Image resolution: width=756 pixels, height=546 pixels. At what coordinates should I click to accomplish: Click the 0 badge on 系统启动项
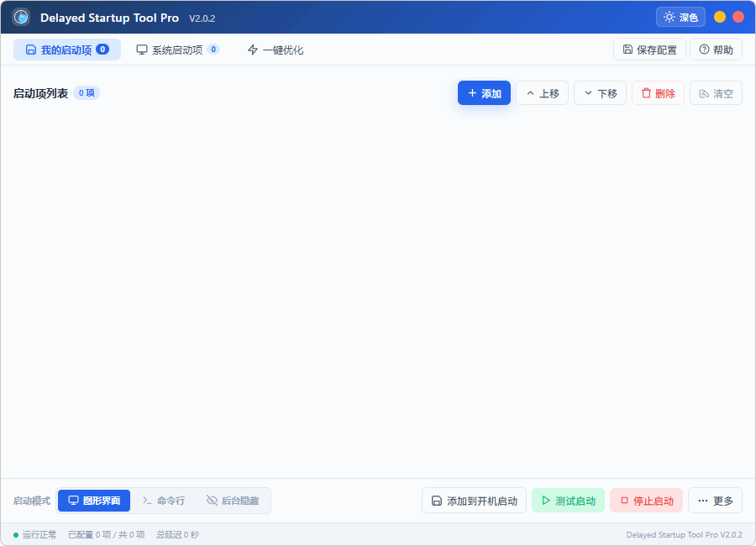(213, 50)
